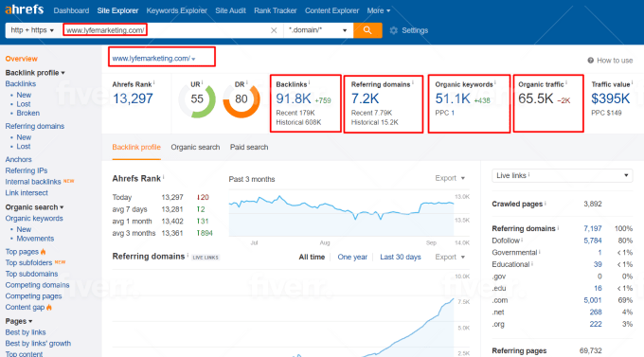Clear the URL field with the X icon
Image resolution: width=644 pixels, height=357 pixels.
tap(274, 30)
